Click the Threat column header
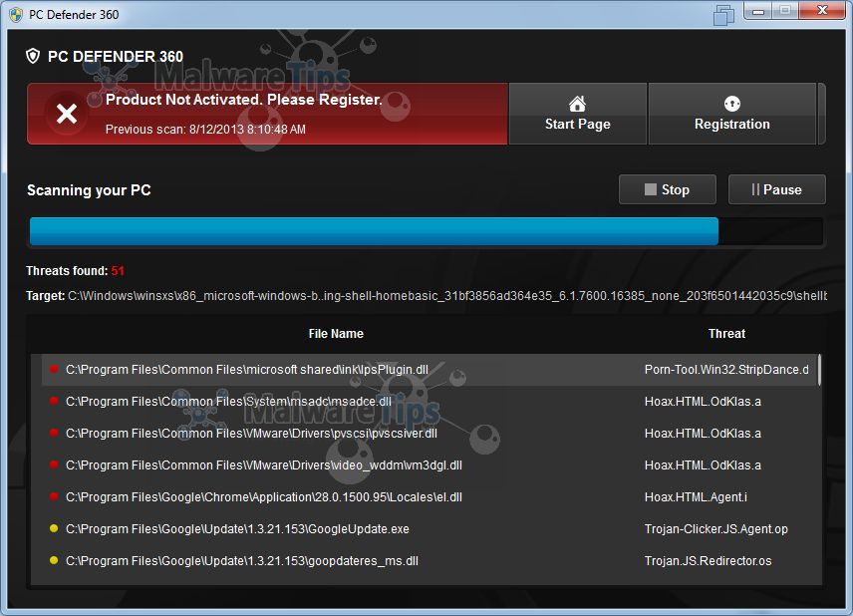Screen dimensions: 853x616 pyautogui.click(x=726, y=334)
